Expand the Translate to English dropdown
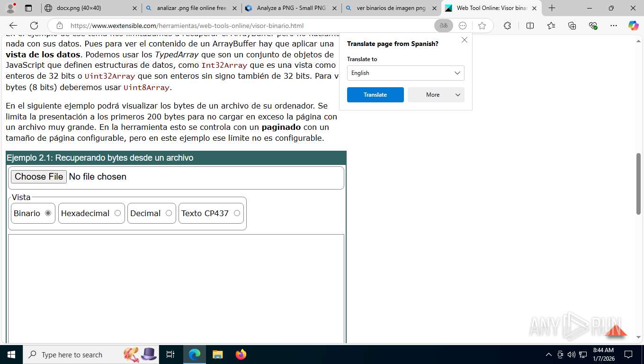This screenshot has height=364, width=644. (406, 73)
